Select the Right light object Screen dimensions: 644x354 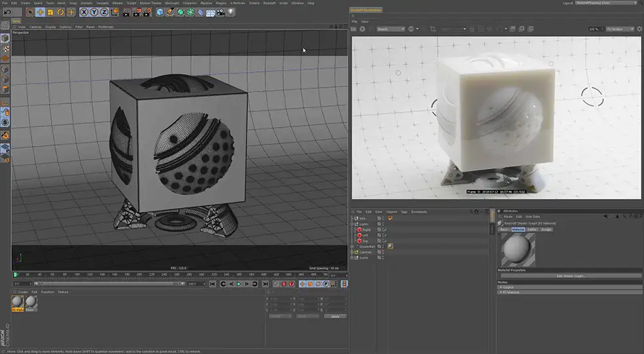click(366, 230)
